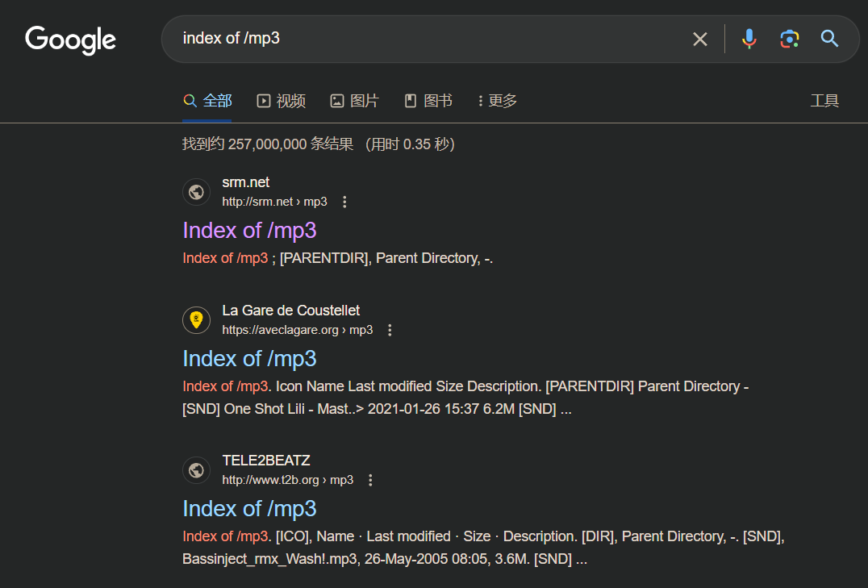Click the http://srm.net › mp3 URL text

[274, 202]
